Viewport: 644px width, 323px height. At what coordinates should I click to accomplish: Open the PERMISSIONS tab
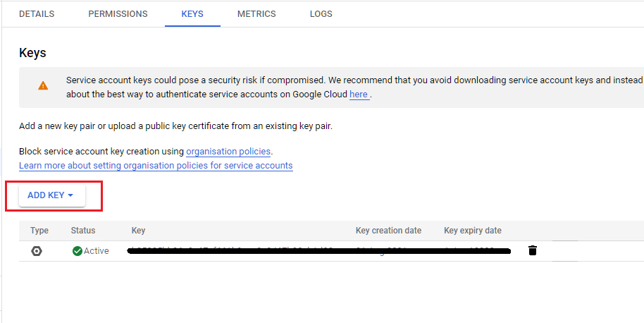point(118,14)
